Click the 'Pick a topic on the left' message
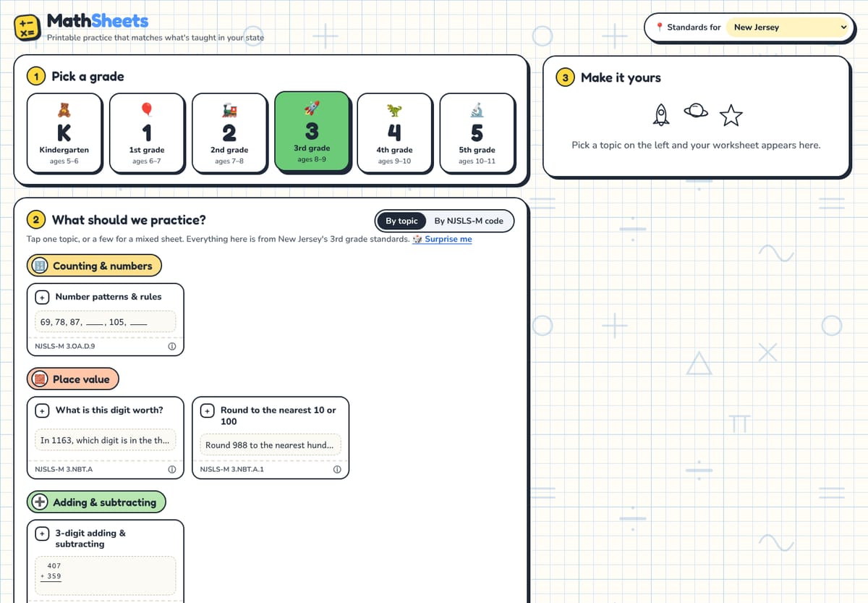This screenshot has height=603, width=868. 696,146
